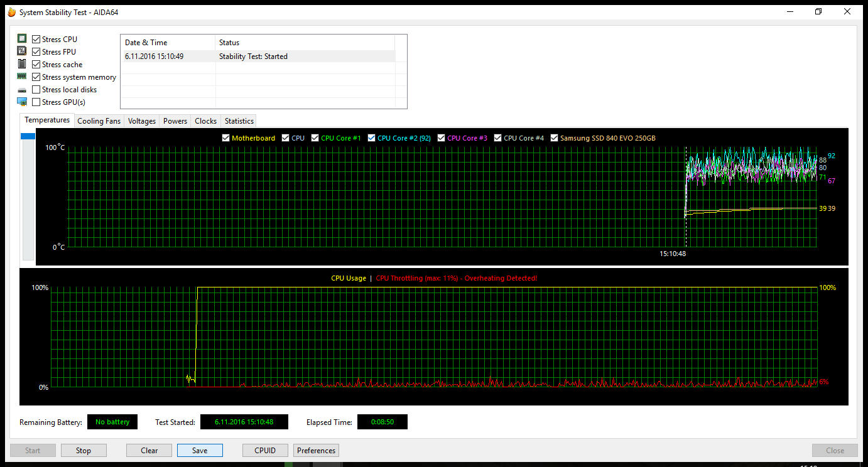The width and height of the screenshot is (868, 467).
Task: Select the Stability Test: Started log entry
Action: point(253,56)
